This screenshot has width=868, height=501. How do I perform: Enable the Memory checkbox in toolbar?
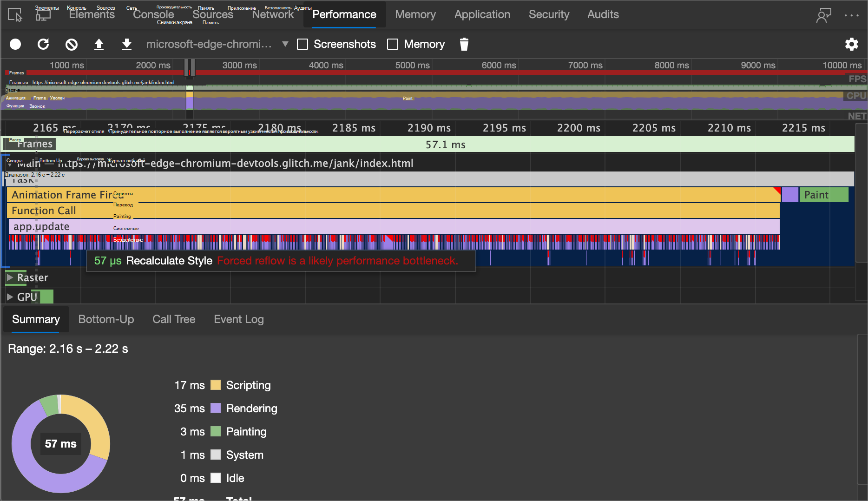point(393,44)
